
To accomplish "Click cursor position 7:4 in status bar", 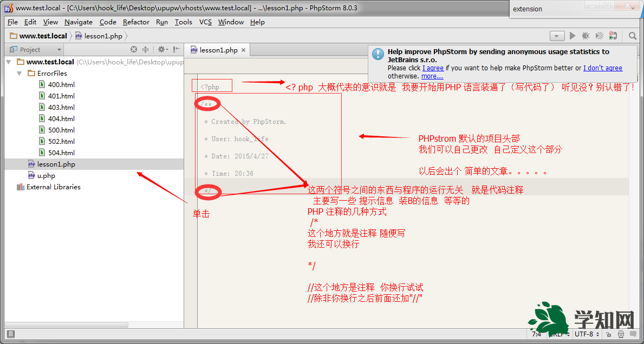I will click(x=536, y=334).
